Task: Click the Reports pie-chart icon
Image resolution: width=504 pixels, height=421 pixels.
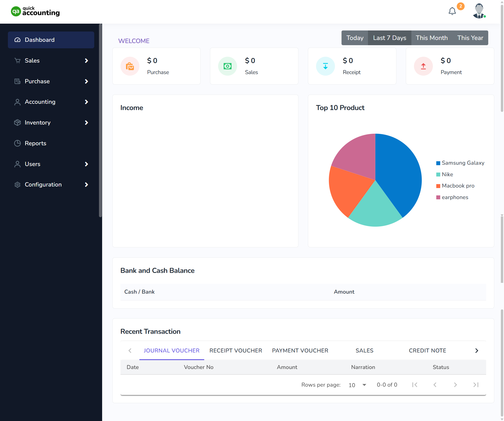Action: click(17, 143)
